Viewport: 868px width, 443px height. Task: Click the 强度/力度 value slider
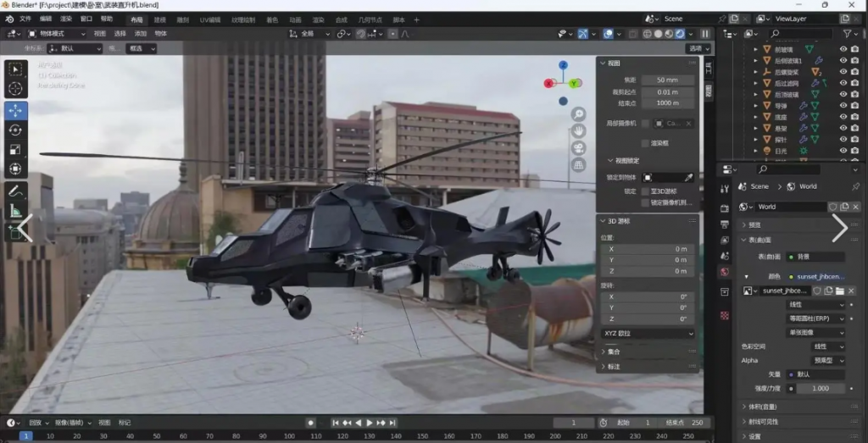[x=820, y=388]
